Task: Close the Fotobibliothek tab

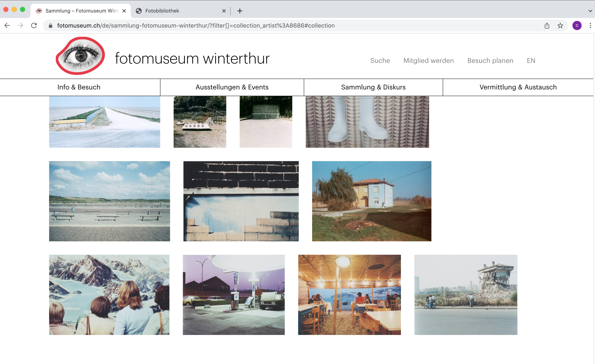Action: 224,11
